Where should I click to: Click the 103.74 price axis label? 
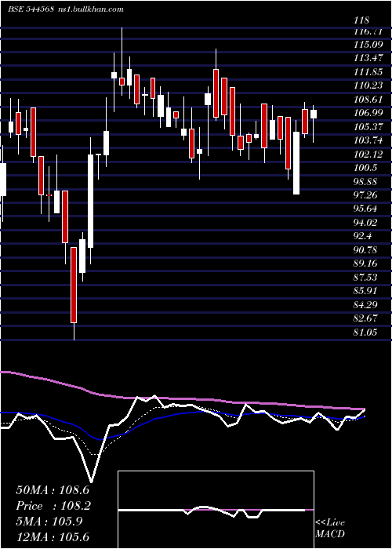coord(368,140)
